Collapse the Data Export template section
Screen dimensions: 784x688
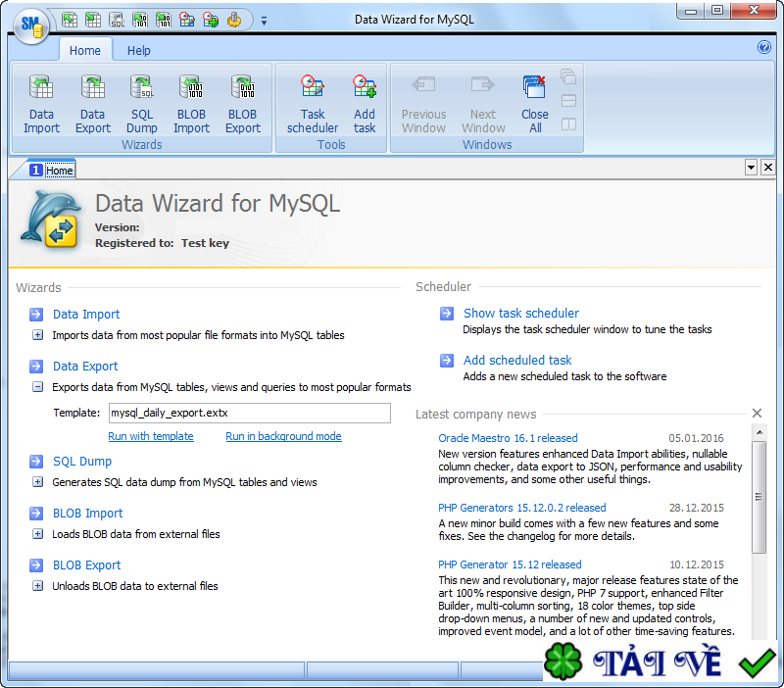37,387
